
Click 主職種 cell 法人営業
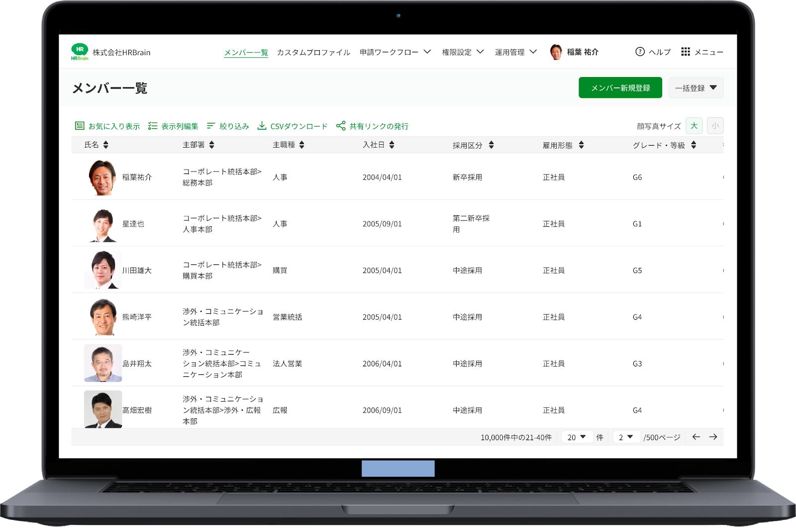point(287,363)
